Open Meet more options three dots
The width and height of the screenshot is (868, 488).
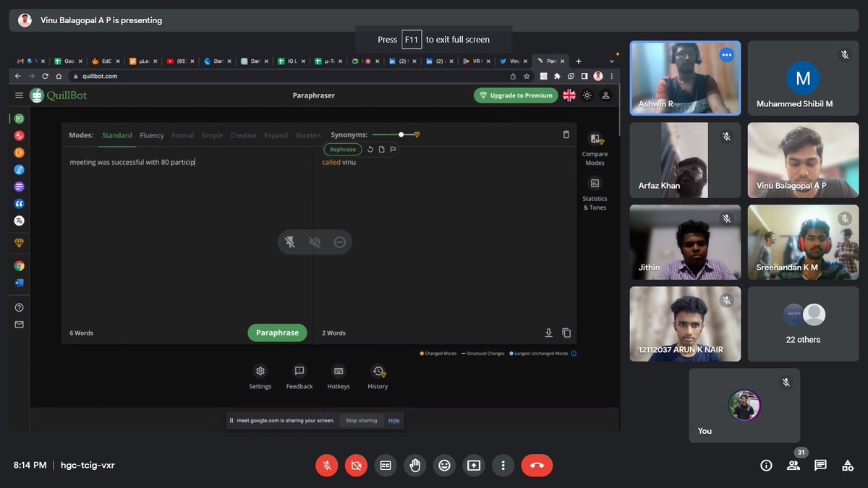pyautogui.click(x=503, y=466)
